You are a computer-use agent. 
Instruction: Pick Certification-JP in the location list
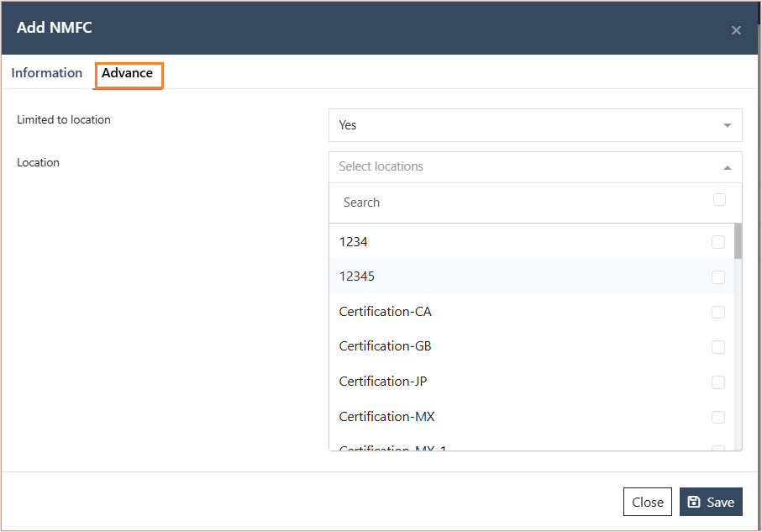532,382
